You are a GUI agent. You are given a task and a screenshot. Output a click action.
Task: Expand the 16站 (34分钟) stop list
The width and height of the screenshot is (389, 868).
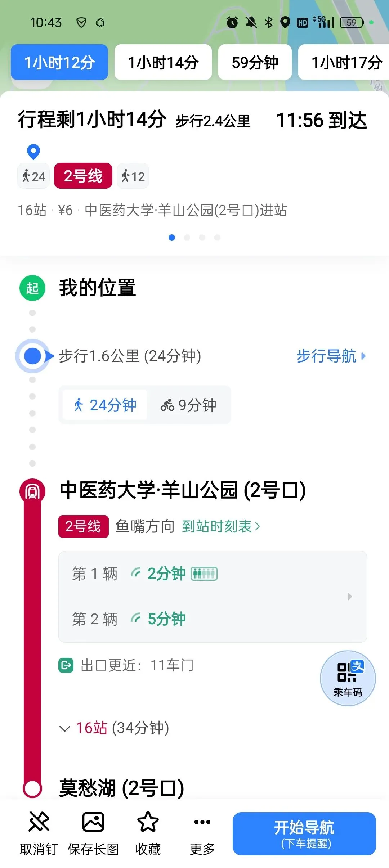[x=114, y=728]
